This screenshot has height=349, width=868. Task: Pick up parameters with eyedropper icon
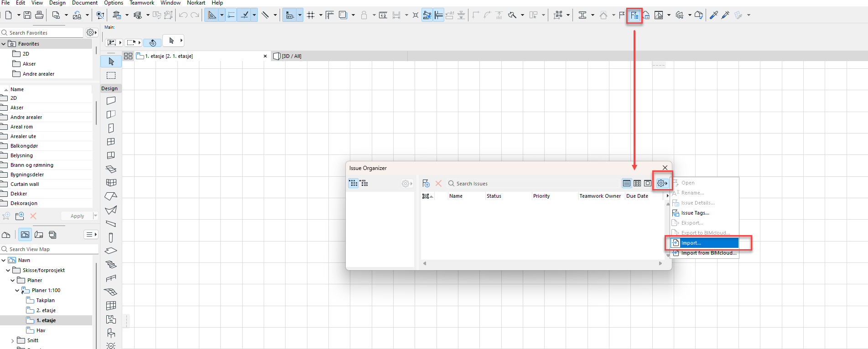point(713,15)
